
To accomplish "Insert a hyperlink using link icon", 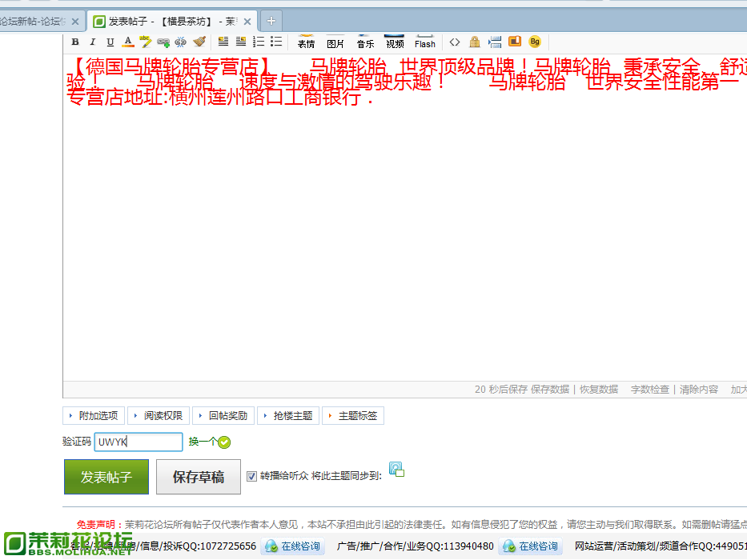I will pos(163,42).
